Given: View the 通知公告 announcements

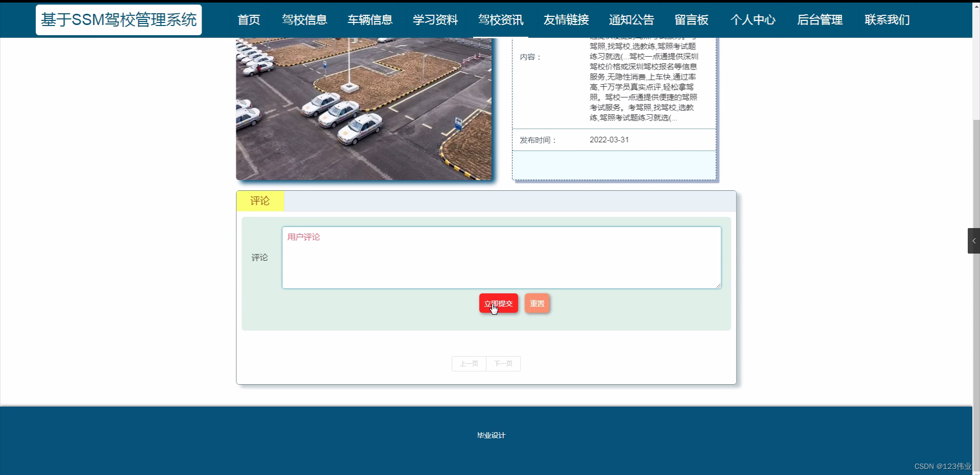Looking at the screenshot, I should [631, 20].
